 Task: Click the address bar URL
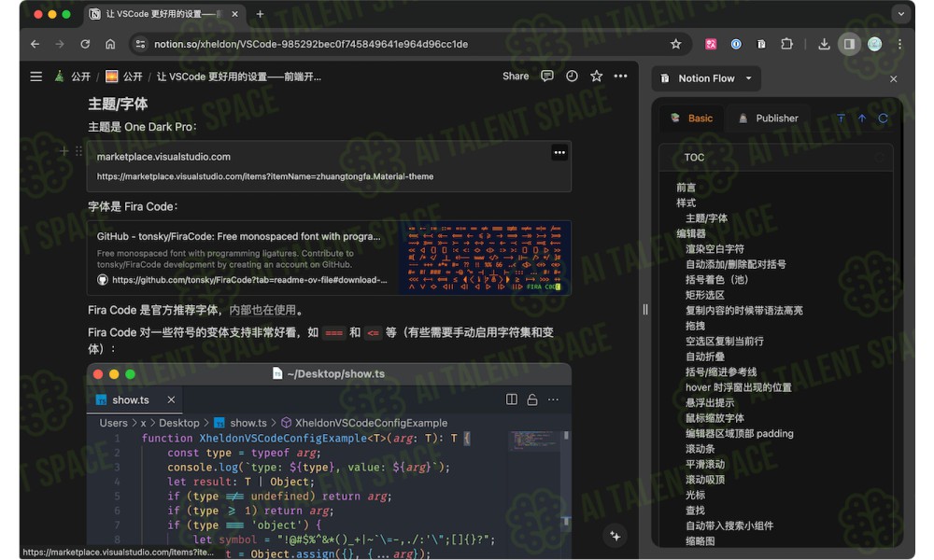pyautogui.click(x=311, y=44)
